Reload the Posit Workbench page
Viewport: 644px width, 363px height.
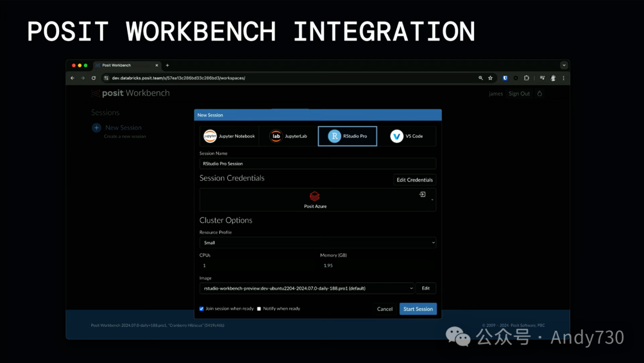pyautogui.click(x=94, y=78)
